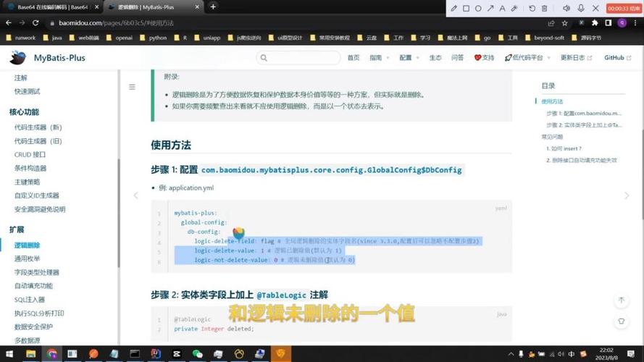The width and height of the screenshot is (644, 362).
Task: Reload the current page
Action: (35, 23)
